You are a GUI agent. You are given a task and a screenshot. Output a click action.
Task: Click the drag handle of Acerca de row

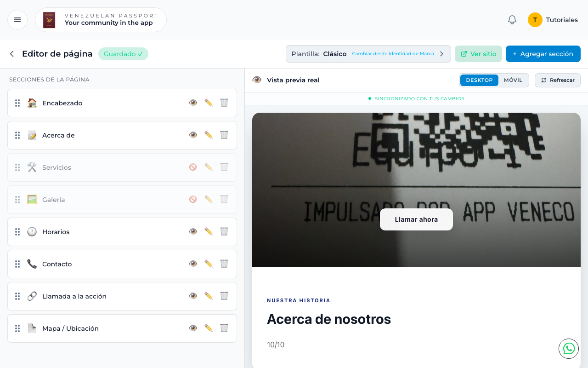(17, 135)
